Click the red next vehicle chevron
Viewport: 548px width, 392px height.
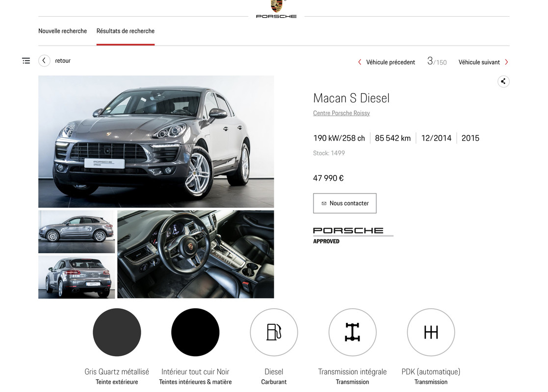click(x=506, y=62)
